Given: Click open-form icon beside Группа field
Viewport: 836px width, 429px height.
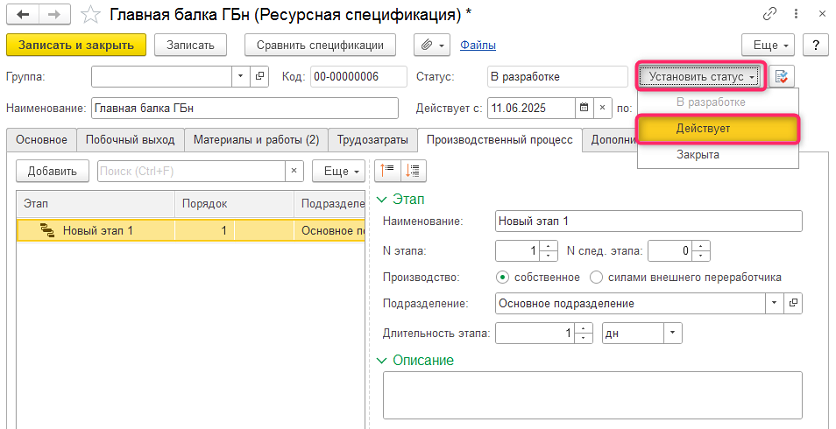Looking at the screenshot, I should pos(260,77).
